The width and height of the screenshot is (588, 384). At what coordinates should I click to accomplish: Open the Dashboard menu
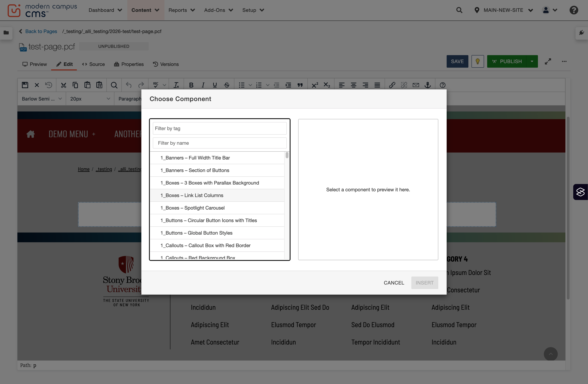(105, 10)
